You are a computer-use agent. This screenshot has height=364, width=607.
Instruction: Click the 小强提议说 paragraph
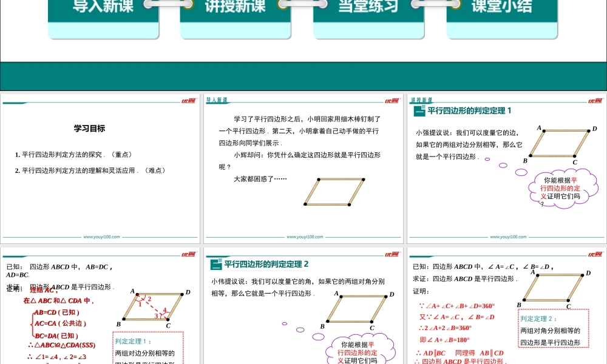tap(469, 144)
